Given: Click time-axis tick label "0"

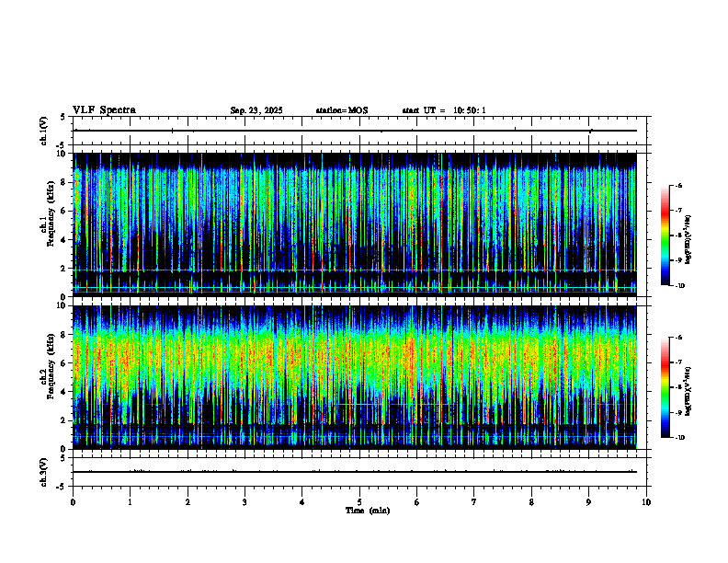Looking at the screenshot, I should [x=73, y=502].
